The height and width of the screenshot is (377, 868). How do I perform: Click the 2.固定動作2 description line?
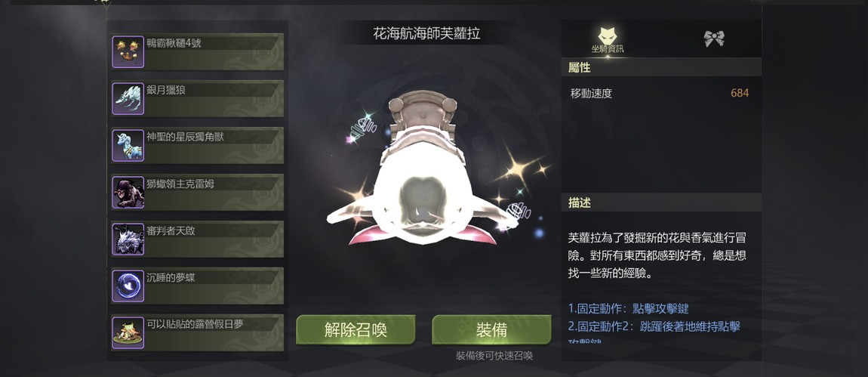(654, 326)
